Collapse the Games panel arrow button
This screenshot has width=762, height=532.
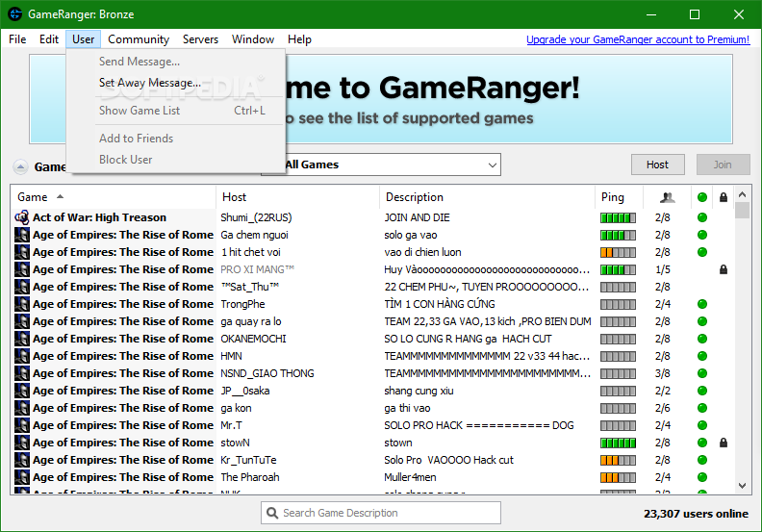[x=20, y=167]
